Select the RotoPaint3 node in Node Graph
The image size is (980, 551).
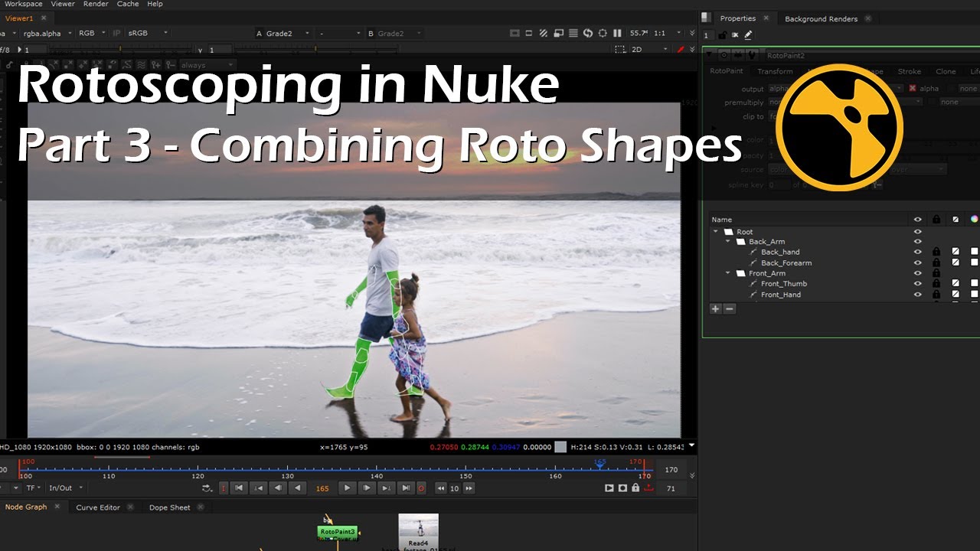338,531
